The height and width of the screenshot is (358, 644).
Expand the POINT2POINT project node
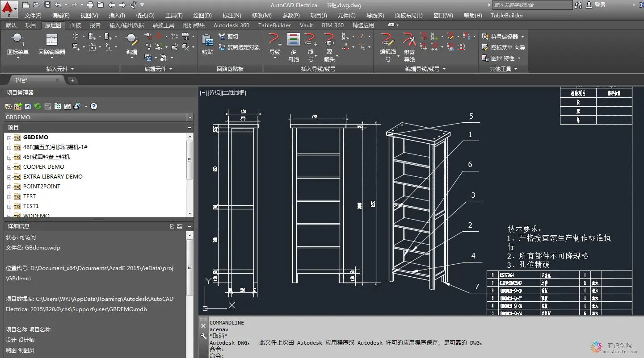[x=9, y=187]
